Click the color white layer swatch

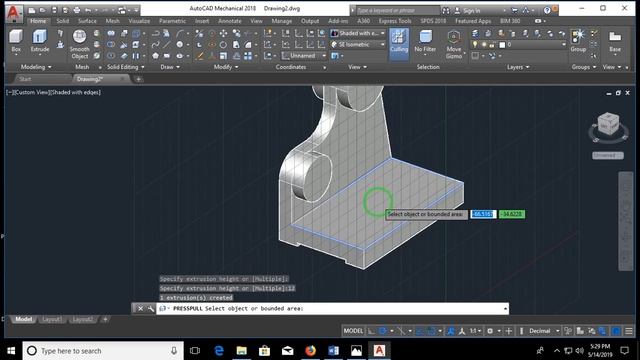(x=502, y=44)
